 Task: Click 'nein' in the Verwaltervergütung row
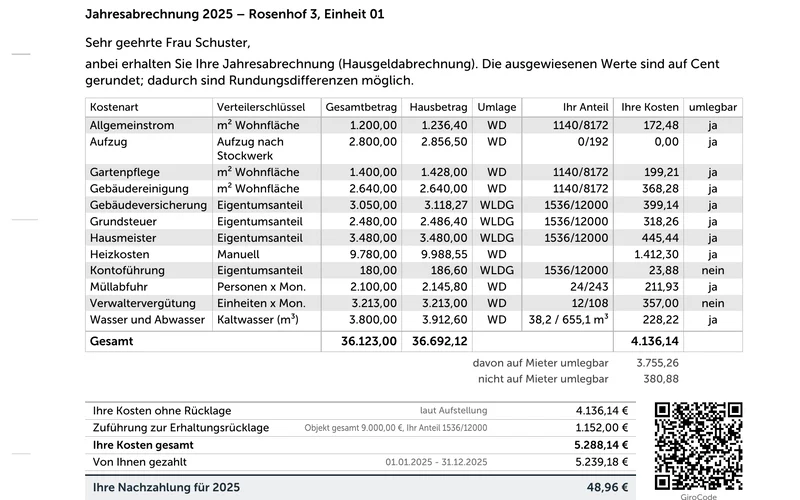click(713, 303)
